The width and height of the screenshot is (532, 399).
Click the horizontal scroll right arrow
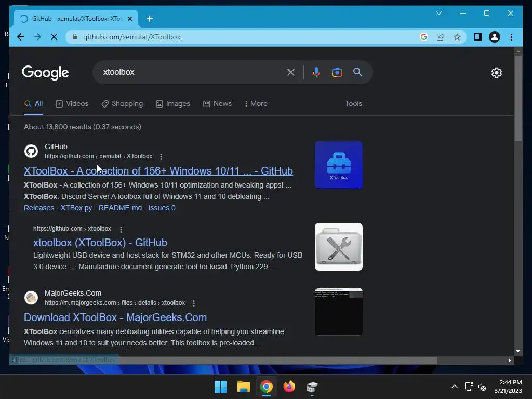point(509,361)
